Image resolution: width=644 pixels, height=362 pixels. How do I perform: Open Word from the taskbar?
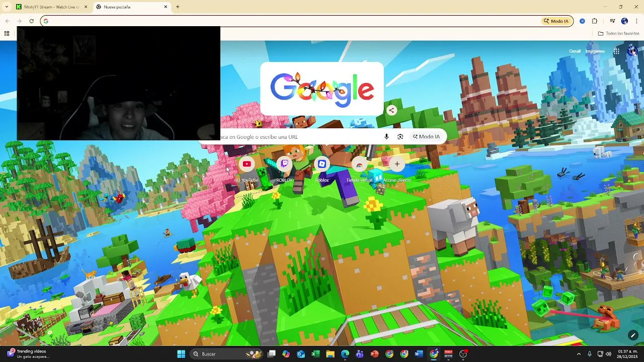419,354
